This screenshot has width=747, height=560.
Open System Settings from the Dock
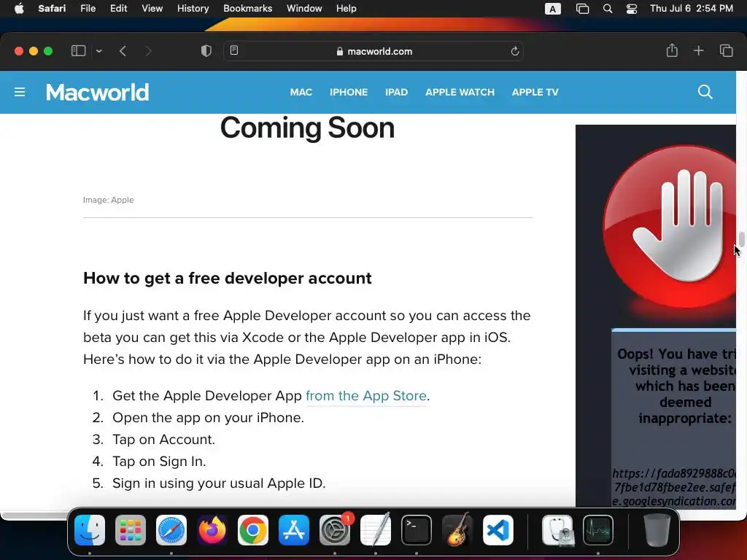pos(335,530)
